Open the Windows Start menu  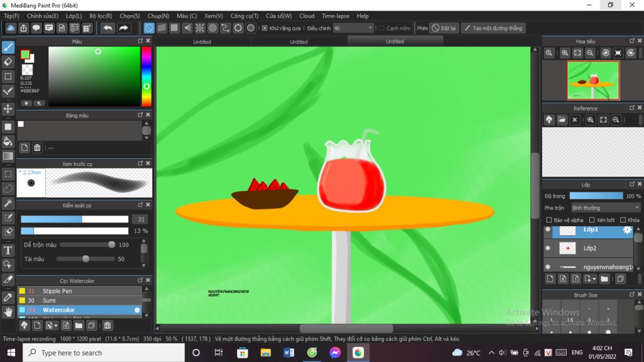[11, 353]
